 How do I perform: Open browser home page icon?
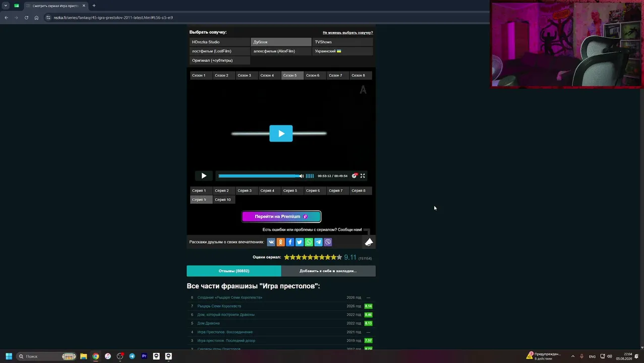36,18
